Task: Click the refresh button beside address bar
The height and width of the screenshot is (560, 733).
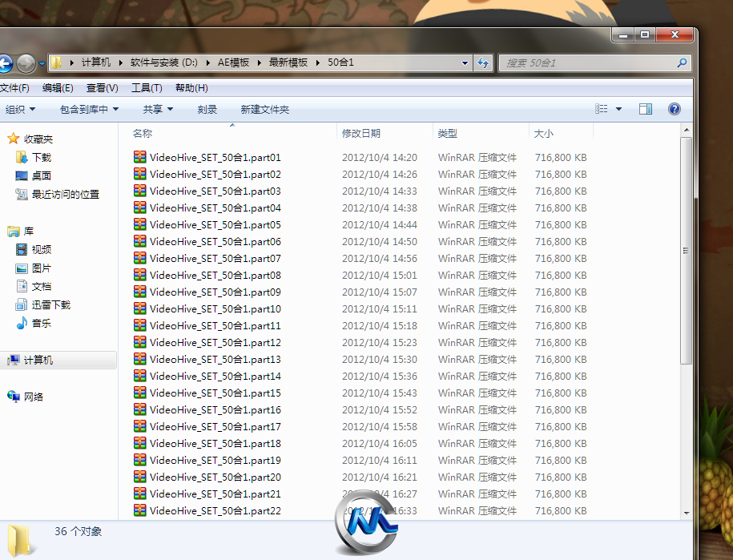Action: coord(483,62)
